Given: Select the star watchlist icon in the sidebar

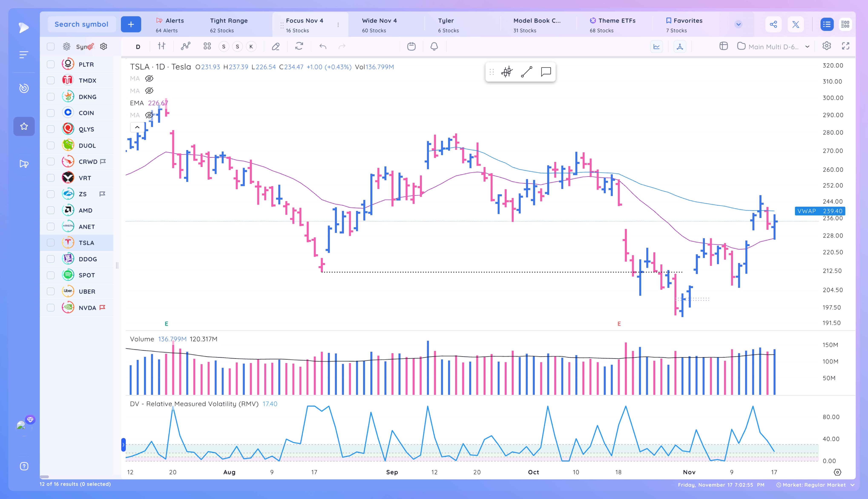Looking at the screenshot, I should (x=24, y=126).
